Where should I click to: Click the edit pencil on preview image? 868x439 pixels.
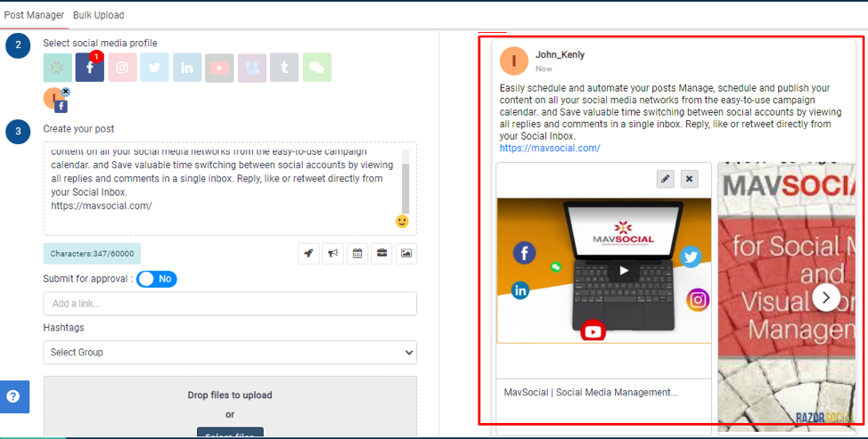pyautogui.click(x=665, y=179)
